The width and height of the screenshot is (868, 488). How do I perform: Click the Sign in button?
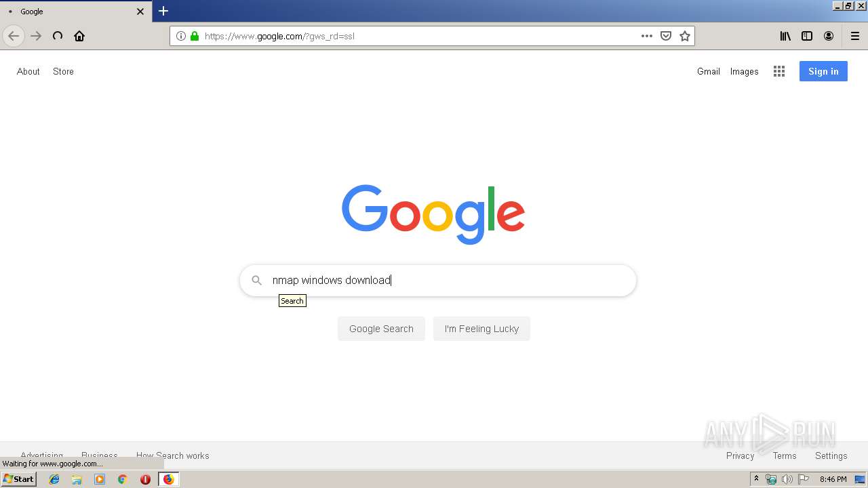(x=823, y=71)
